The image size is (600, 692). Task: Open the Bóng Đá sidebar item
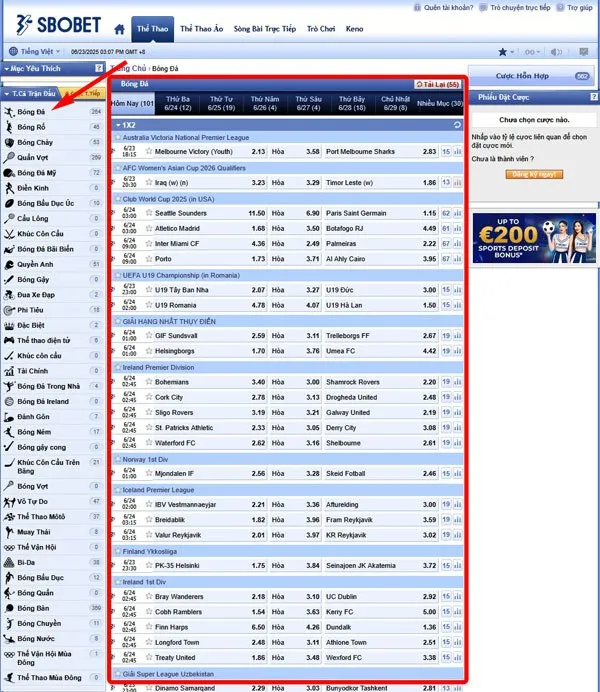pyautogui.click(x=53, y=112)
